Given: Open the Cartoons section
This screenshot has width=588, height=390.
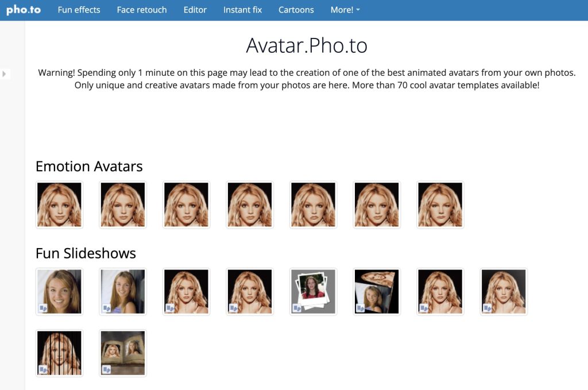Looking at the screenshot, I should (296, 10).
